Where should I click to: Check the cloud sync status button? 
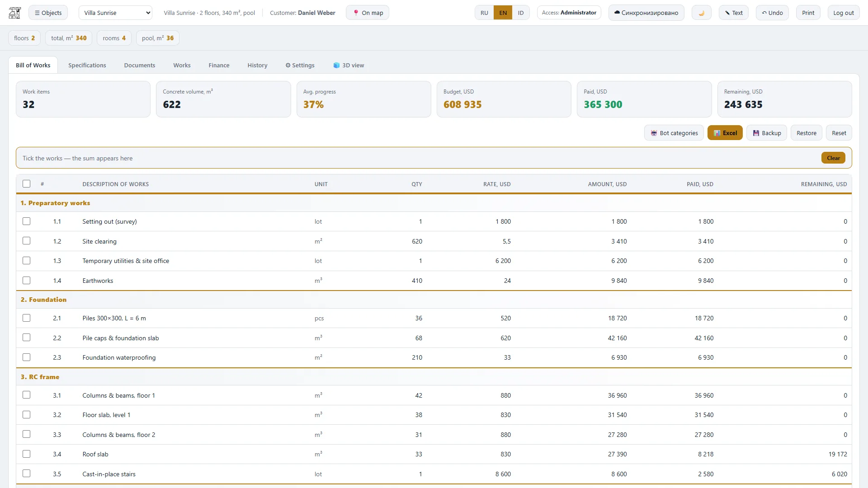[646, 13]
